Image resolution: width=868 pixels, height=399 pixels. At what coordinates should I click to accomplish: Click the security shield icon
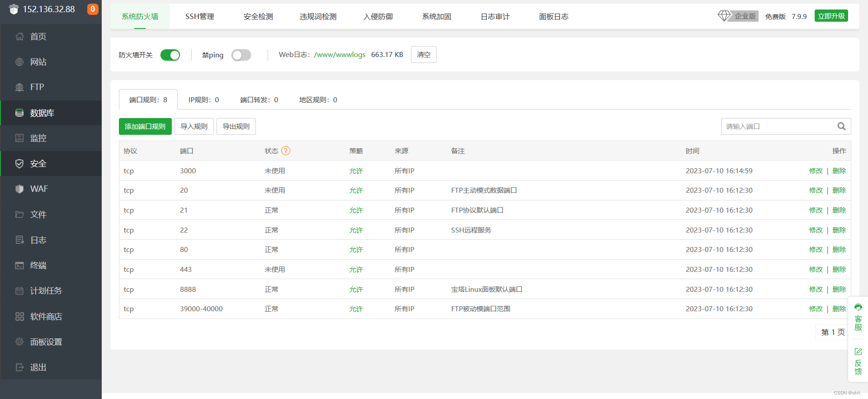pyautogui.click(x=19, y=164)
